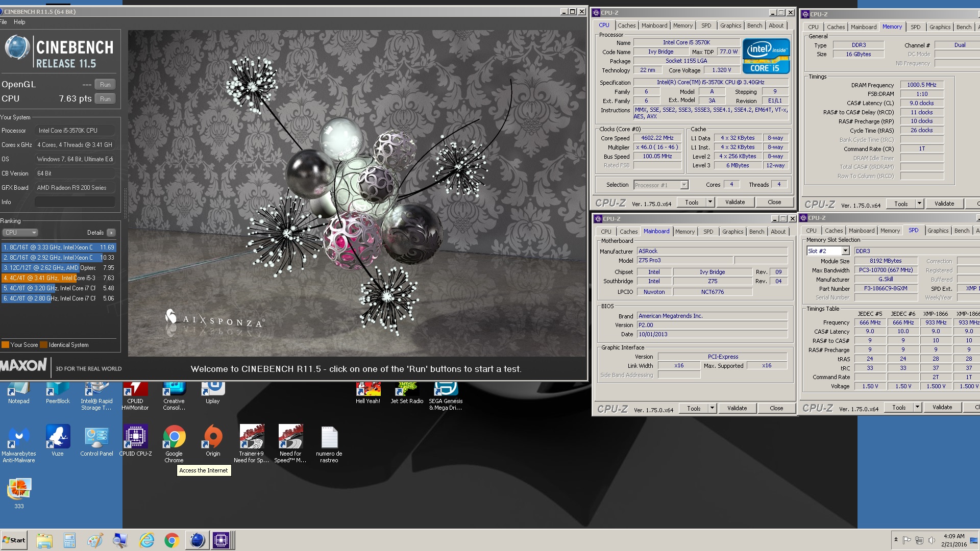Run the Cinebench CPU test
Image resolution: width=980 pixels, height=551 pixels.
[x=105, y=99]
